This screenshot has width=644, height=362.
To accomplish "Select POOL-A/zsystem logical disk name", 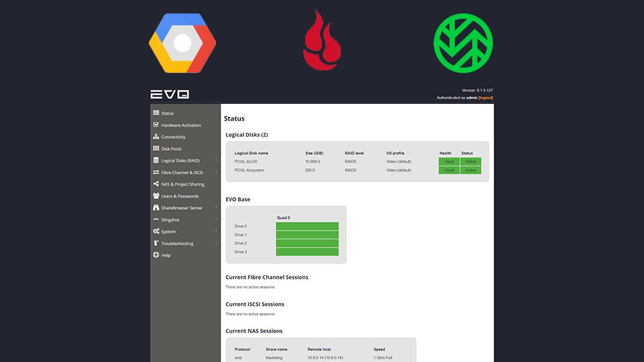I will pos(250,170).
